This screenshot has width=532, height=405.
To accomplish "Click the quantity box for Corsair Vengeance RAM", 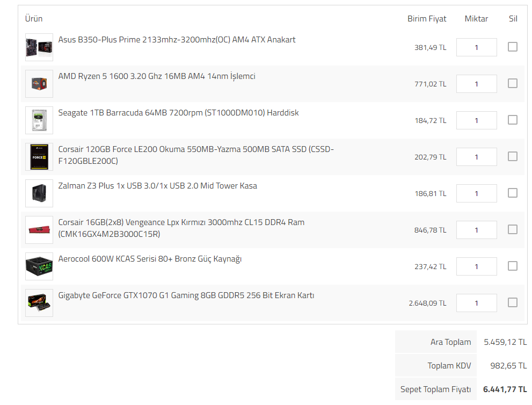I will point(476,230).
